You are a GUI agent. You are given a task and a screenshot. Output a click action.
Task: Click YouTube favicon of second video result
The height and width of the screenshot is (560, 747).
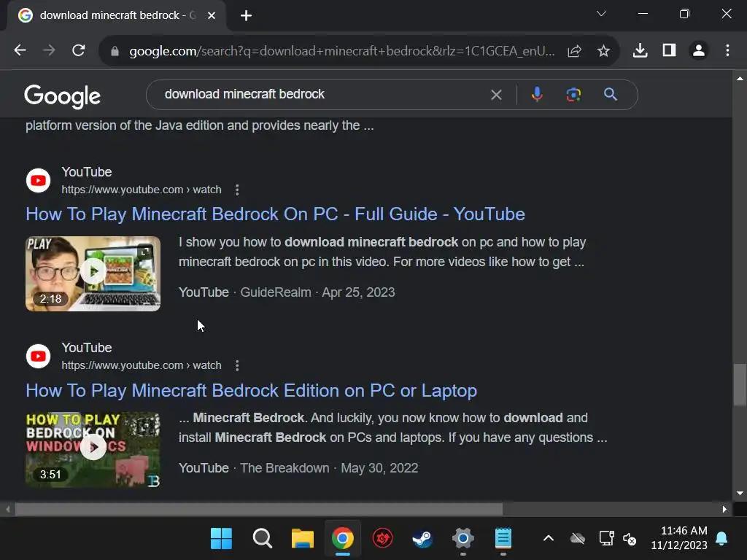coord(38,356)
